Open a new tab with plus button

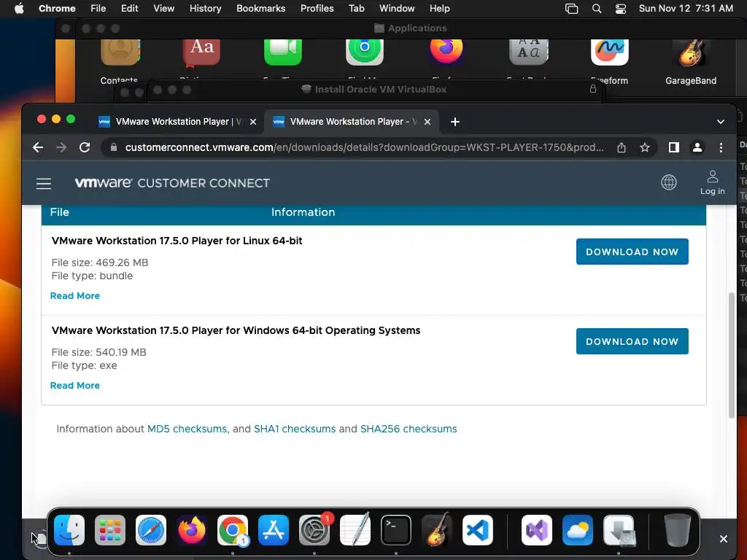[x=455, y=122]
